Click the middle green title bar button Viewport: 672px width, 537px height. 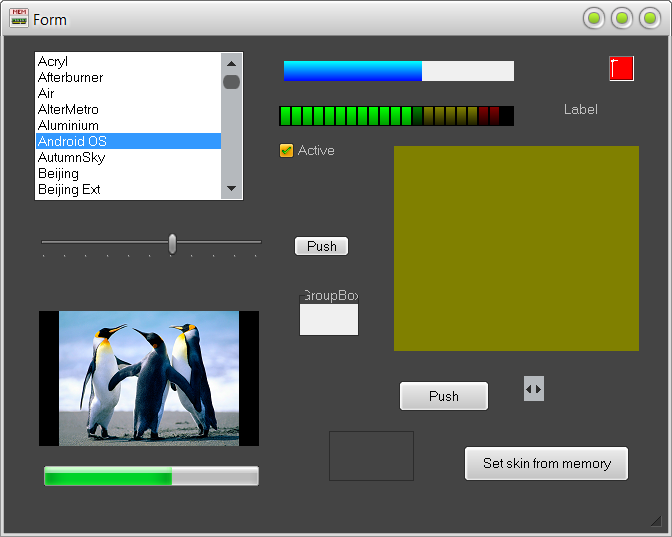coord(622,18)
